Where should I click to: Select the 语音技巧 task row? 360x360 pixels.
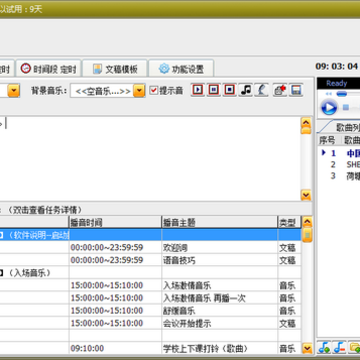click(x=150, y=260)
